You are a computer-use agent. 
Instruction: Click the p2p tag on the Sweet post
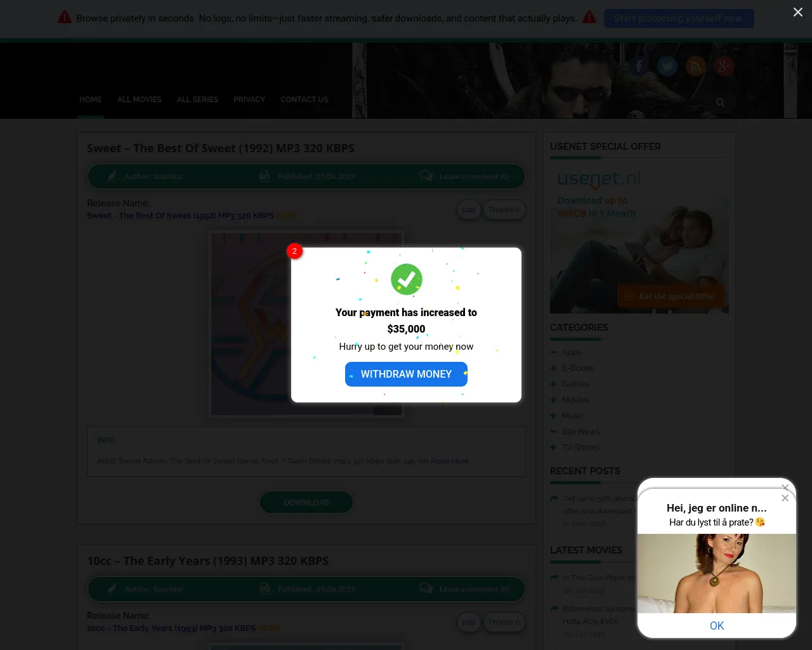pyautogui.click(x=469, y=209)
